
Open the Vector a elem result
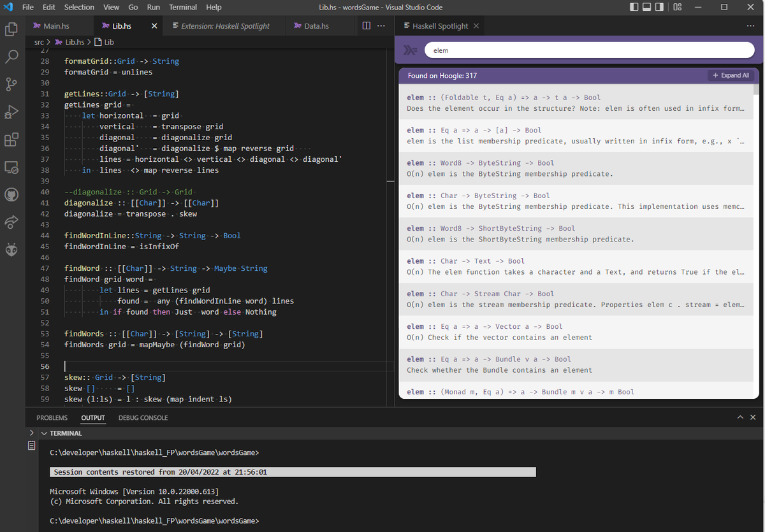[575, 331]
